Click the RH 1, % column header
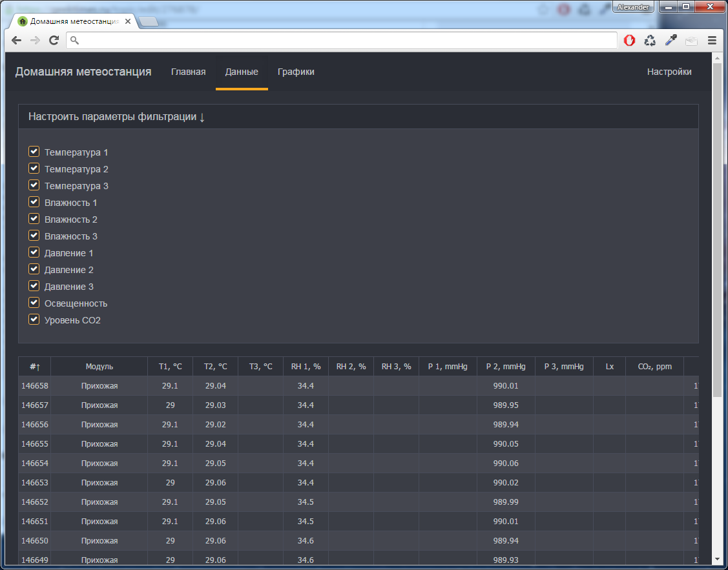 (x=306, y=367)
